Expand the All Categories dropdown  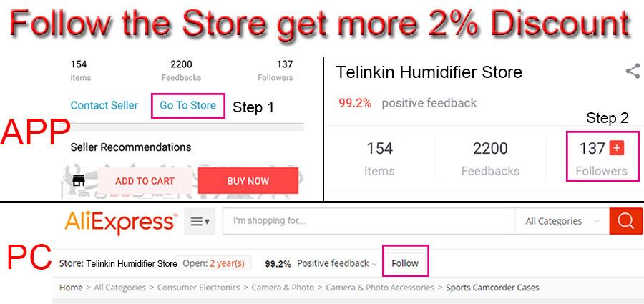click(562, 221)
